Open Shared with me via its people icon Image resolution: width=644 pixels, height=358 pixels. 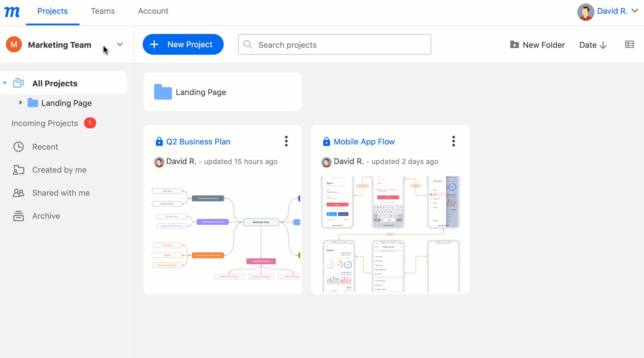click(x=19, y=193)
